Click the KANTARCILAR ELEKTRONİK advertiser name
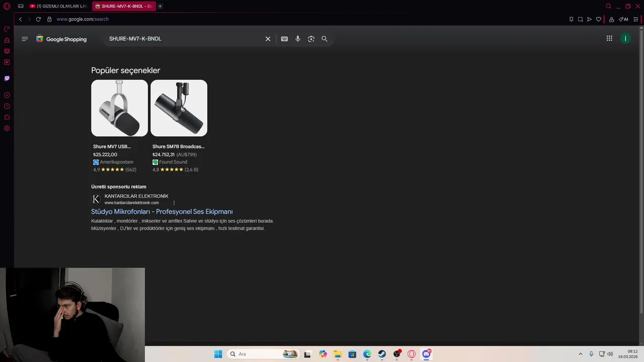The height and width of the screenshot is (362, 644). pyautogui.click(x=136, y=196)
